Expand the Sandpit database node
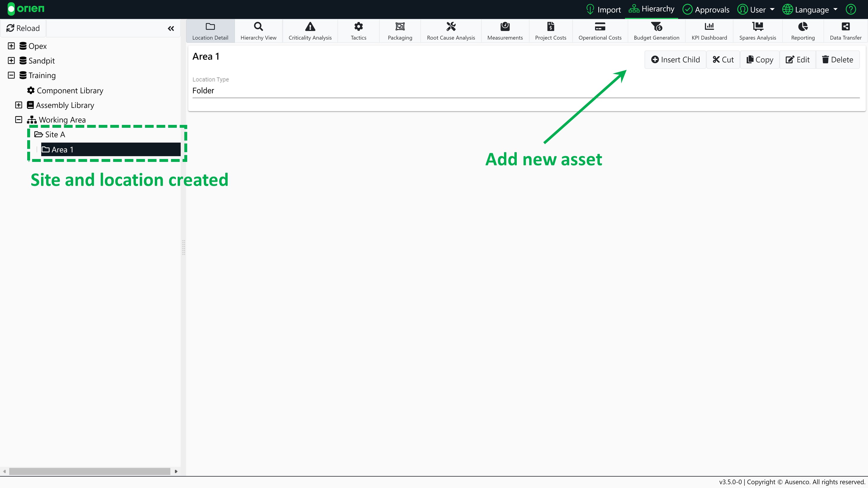 click(x=11, y=61)
